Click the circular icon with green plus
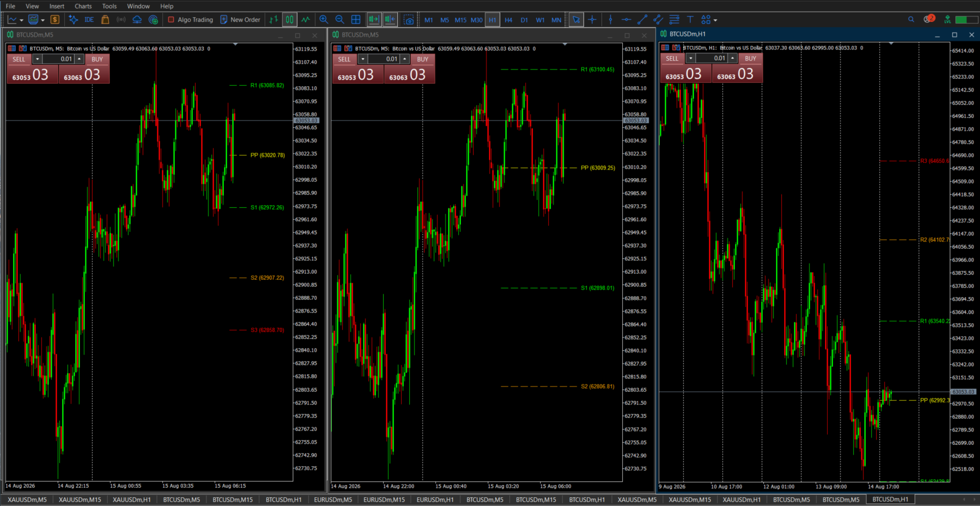The width and height of the screenshot is (980, 506). [x=153, y=19]
